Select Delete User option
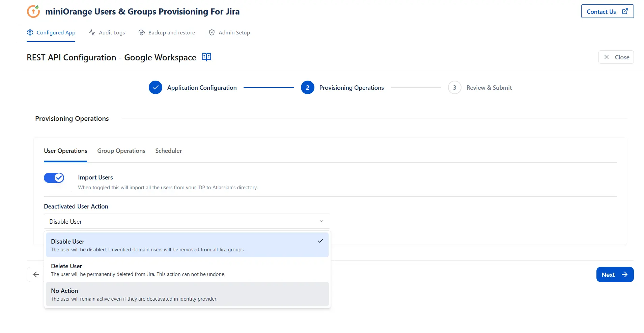 [x=187, y=270]
